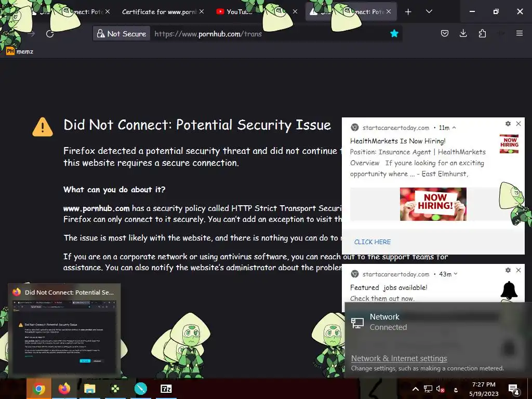Open the green clover app in taskbar
532x399 pixels.
coord(115,389)
